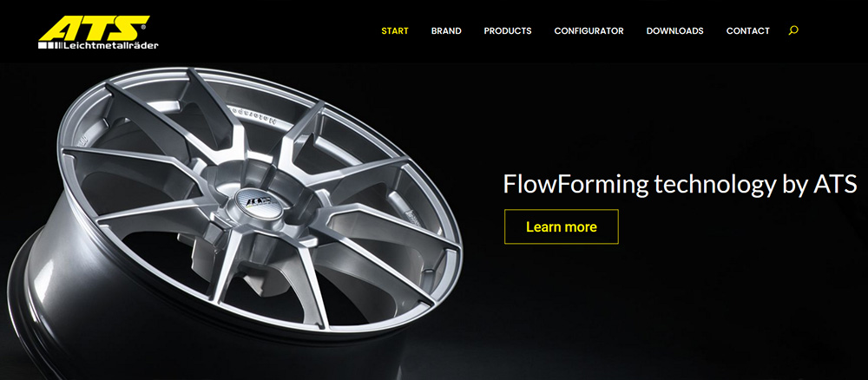
Task: Open the BRAND menu item
Action: [446, 31]
